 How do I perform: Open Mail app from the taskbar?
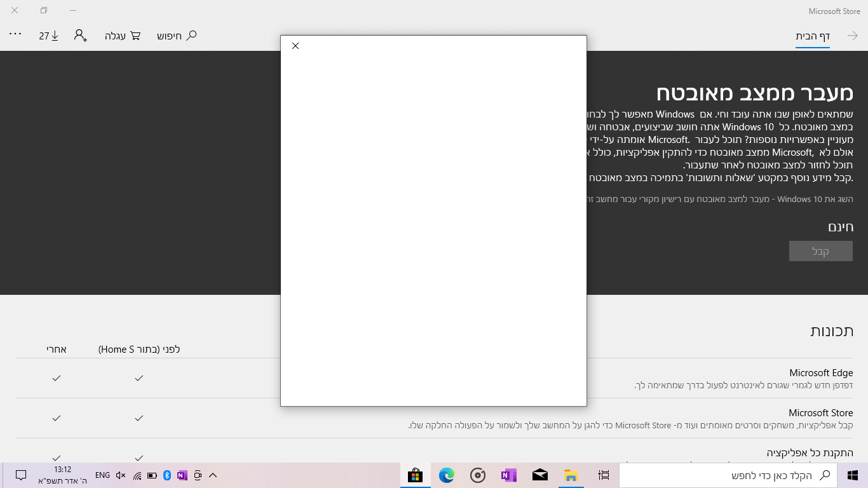pos(540,475)
